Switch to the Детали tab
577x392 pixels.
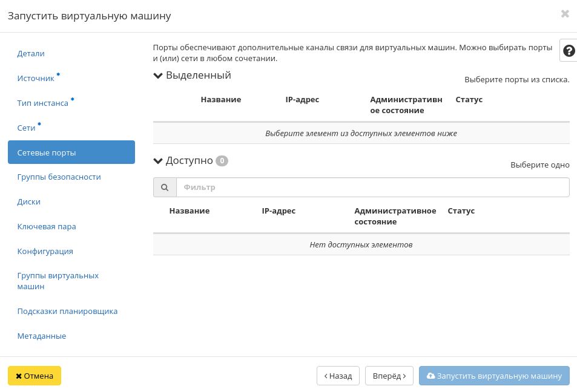tap(30, 53)
